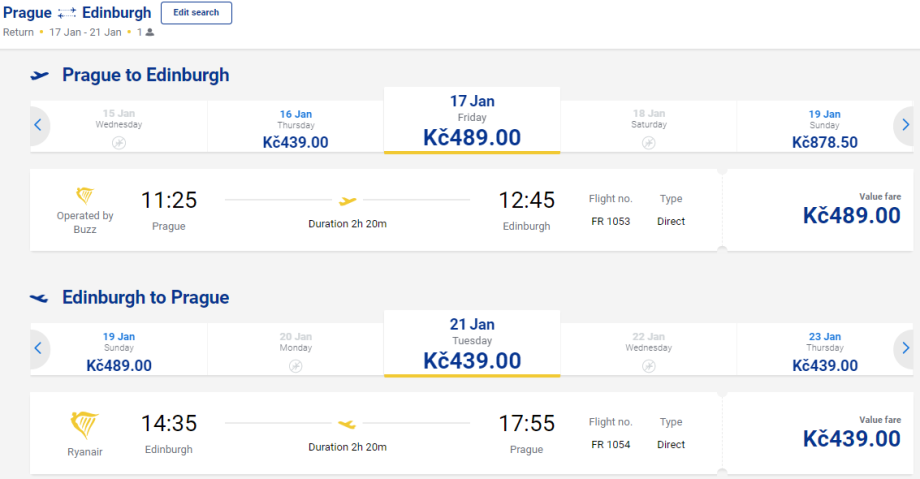Viewport: 920px width, 479px height.
Task: Select 17 Jan Friday outbound date tab
Action: (x=472, y=121)
